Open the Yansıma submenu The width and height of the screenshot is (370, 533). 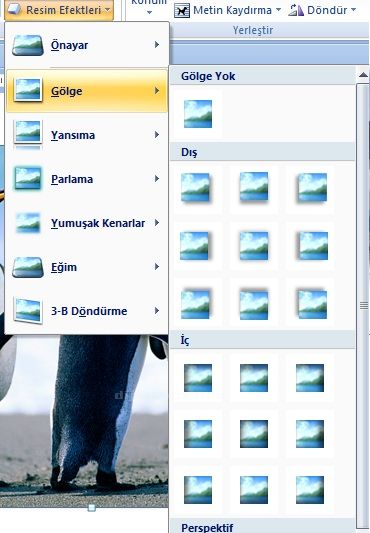(x=87, y=135)
